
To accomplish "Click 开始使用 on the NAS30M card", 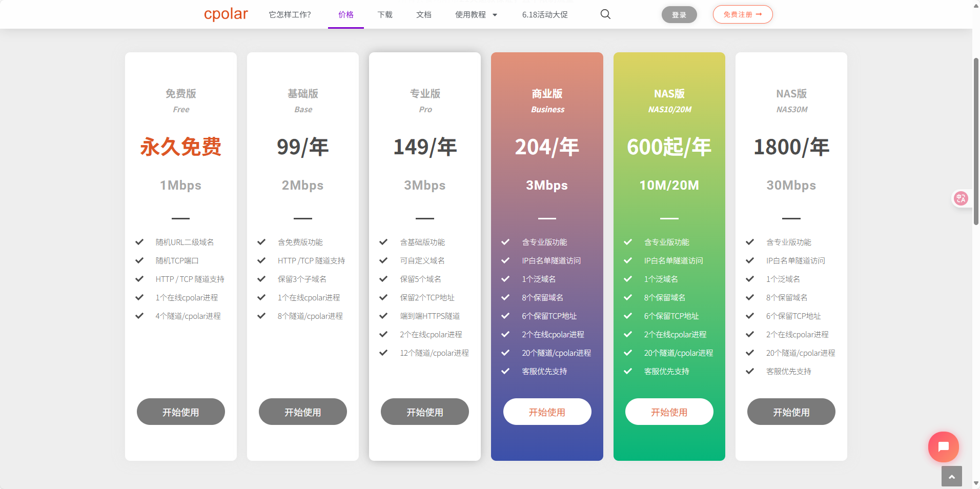I will pos(791,412).
